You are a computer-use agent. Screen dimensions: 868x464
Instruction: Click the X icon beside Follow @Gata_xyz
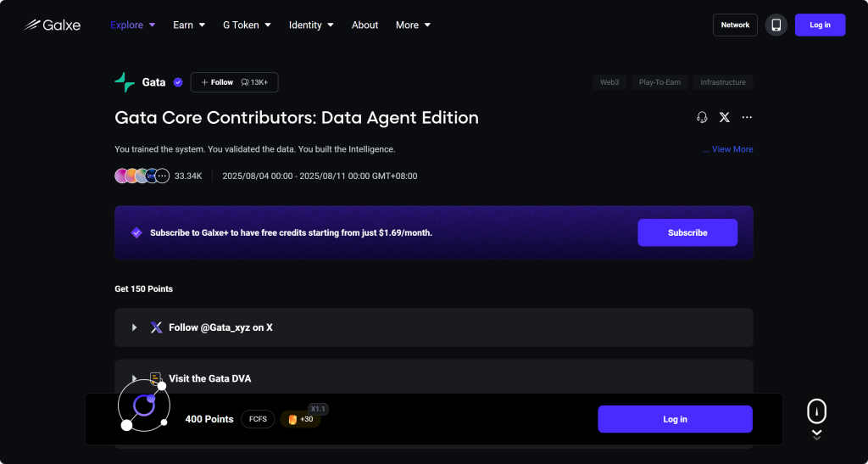(157, 327)
